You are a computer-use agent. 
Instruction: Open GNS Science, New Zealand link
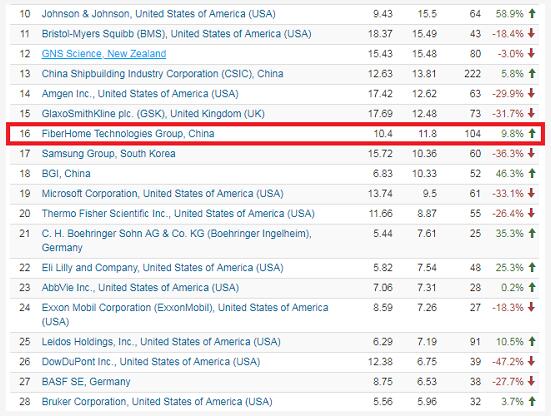104,54
